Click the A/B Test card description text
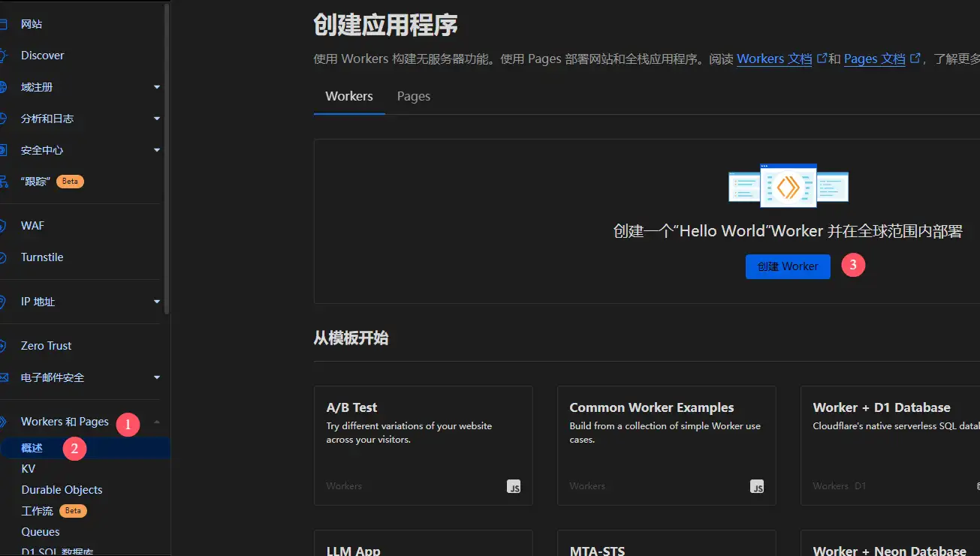980x556 pixels. click(409, 433)
